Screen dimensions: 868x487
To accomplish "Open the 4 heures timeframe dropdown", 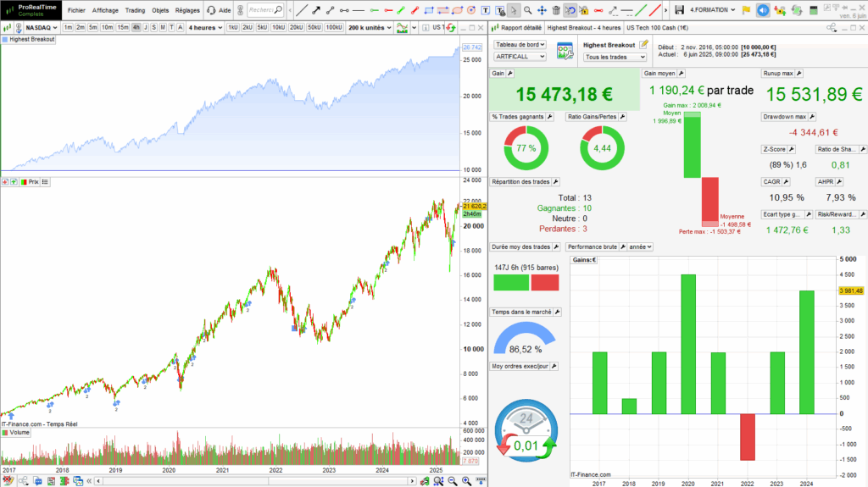I will click(205, 28).
